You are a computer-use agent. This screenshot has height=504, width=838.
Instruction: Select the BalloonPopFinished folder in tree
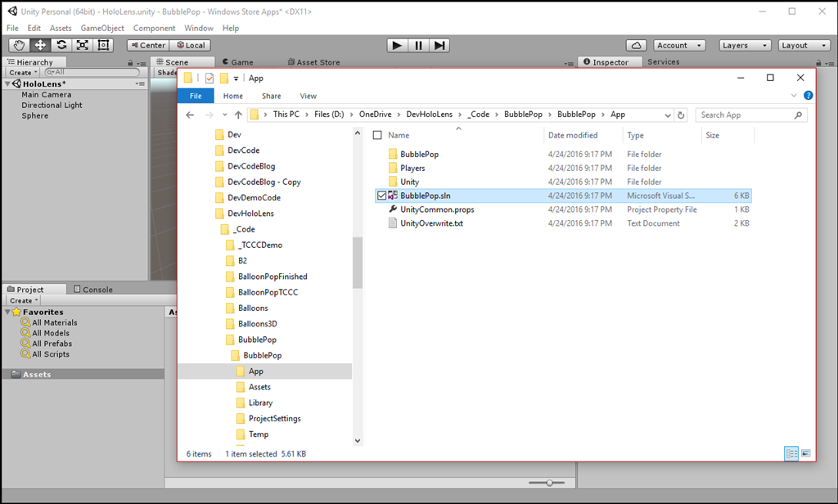[x=273, y=277]
